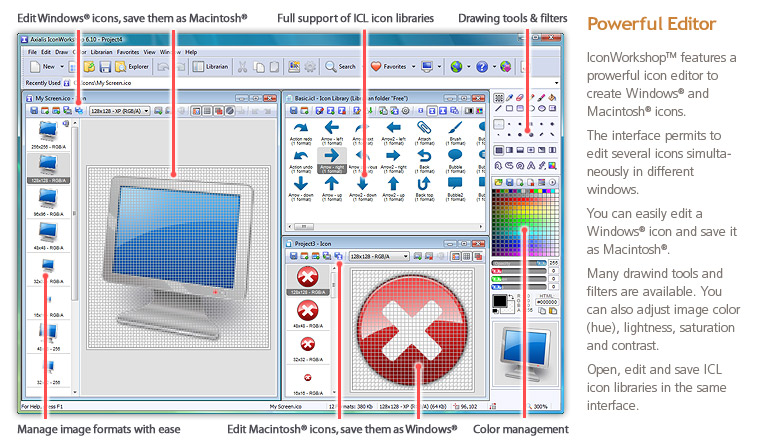Open the View menu
Screen dimensions: 760x440
[150, 52]
